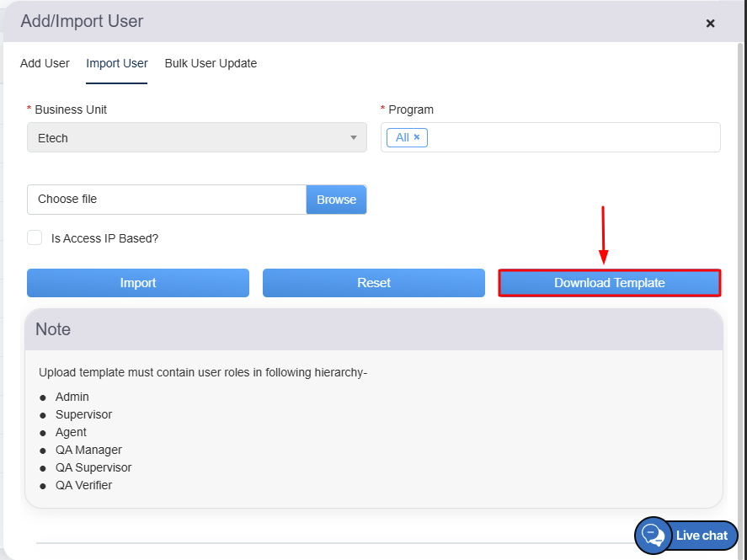Click the Choose file input field
This screenshot has height=560, width=747.
click(167, 200)
